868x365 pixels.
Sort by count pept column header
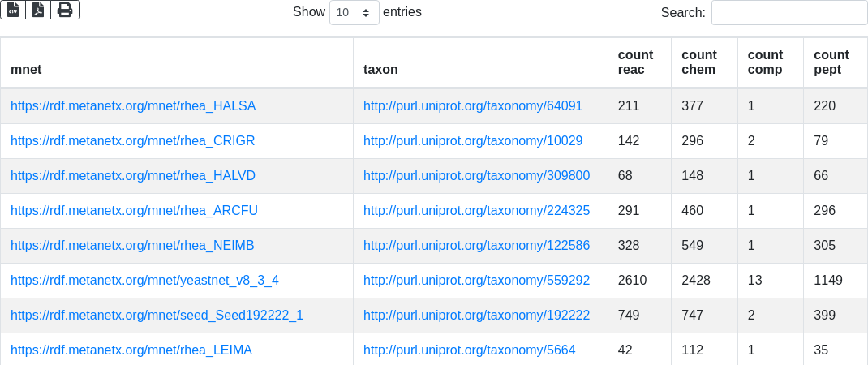tap(831, 62)
